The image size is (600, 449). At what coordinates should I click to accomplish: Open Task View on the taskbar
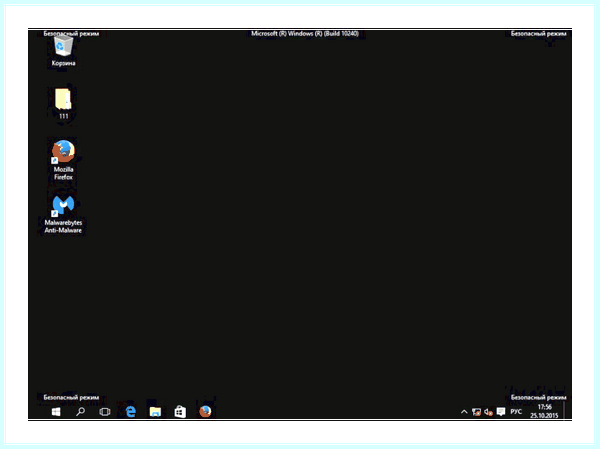point(104,411)
